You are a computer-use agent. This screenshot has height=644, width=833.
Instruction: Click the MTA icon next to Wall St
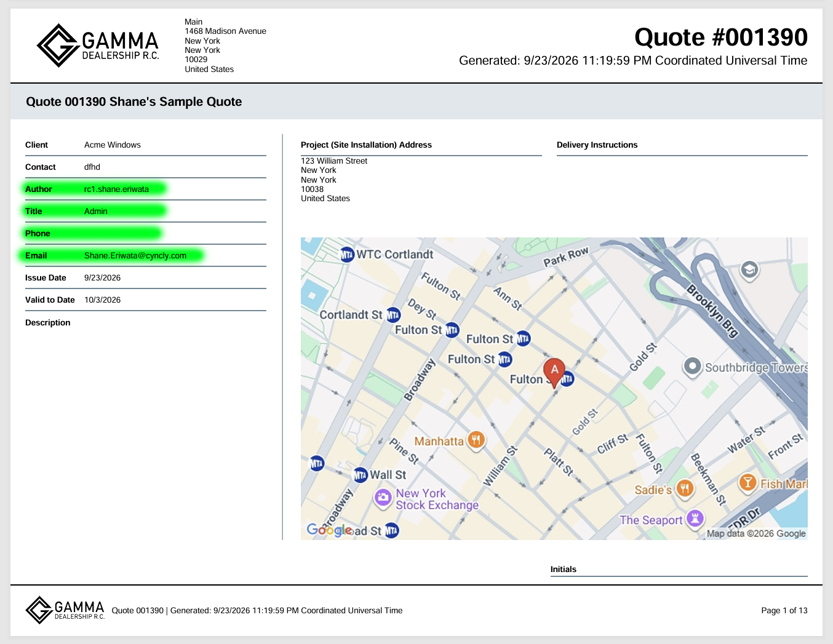pyautogui.click(x=361, y=475)
